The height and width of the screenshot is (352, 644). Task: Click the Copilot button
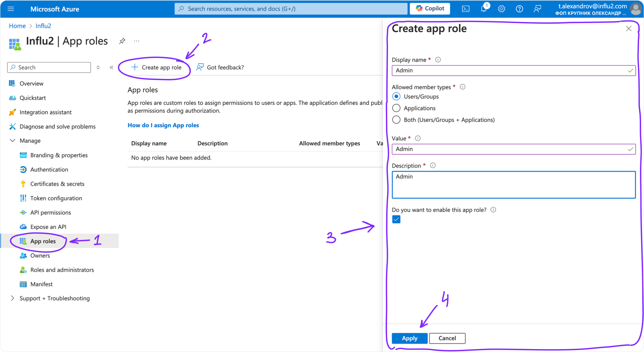pos(430,9)
